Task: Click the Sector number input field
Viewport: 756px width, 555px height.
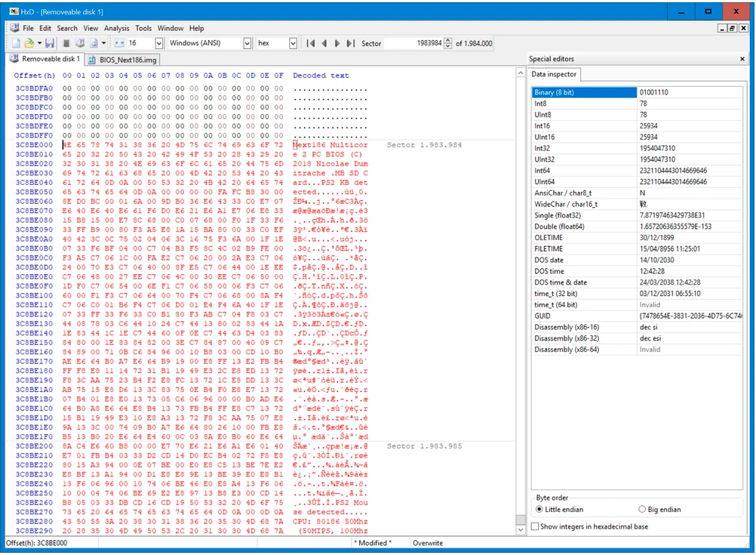Action: [413, 44]
